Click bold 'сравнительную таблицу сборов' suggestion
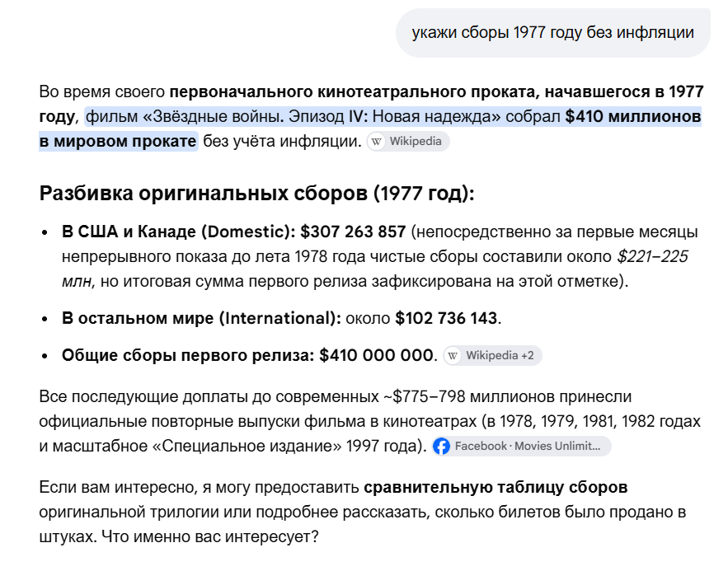 [496, 488]
